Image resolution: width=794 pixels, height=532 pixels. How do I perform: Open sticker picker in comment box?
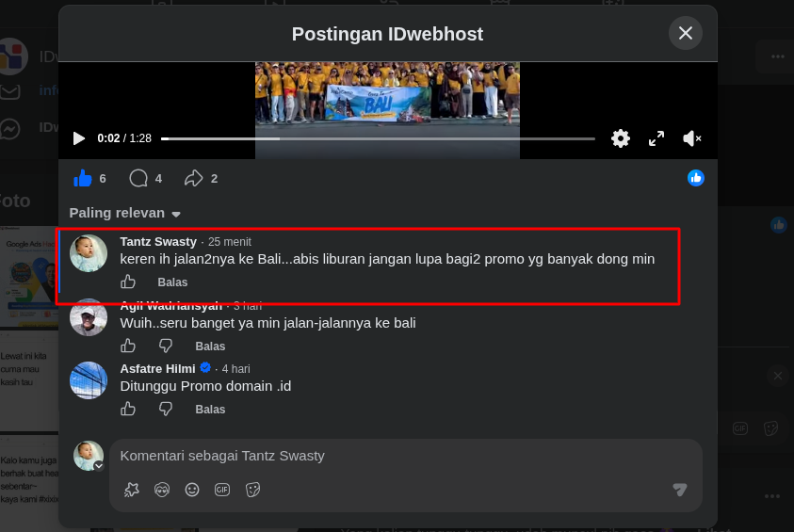click(x=252, y=490)
